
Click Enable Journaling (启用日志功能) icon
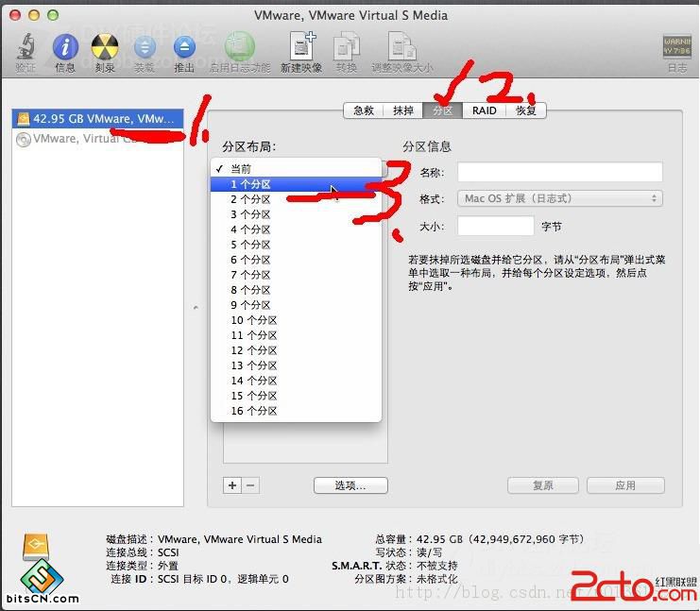pos(240,46)
